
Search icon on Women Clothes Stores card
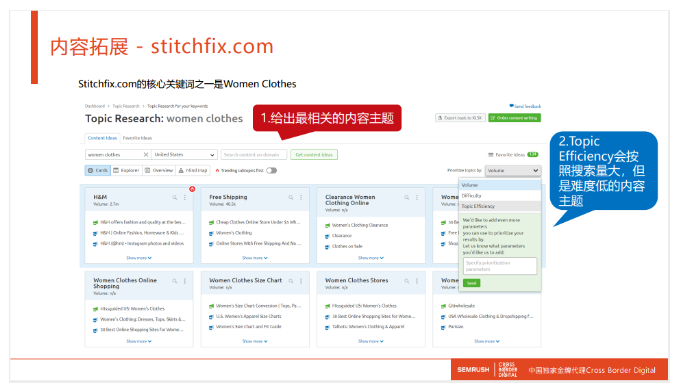(x=407, y=281)
